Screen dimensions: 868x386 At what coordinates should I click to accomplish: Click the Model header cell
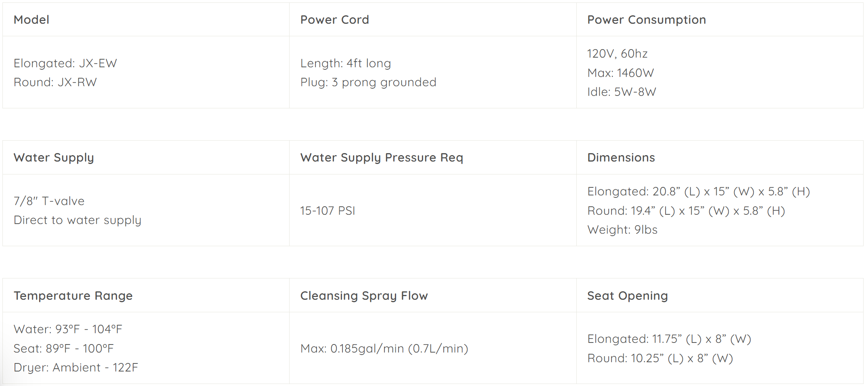point(146,19)
